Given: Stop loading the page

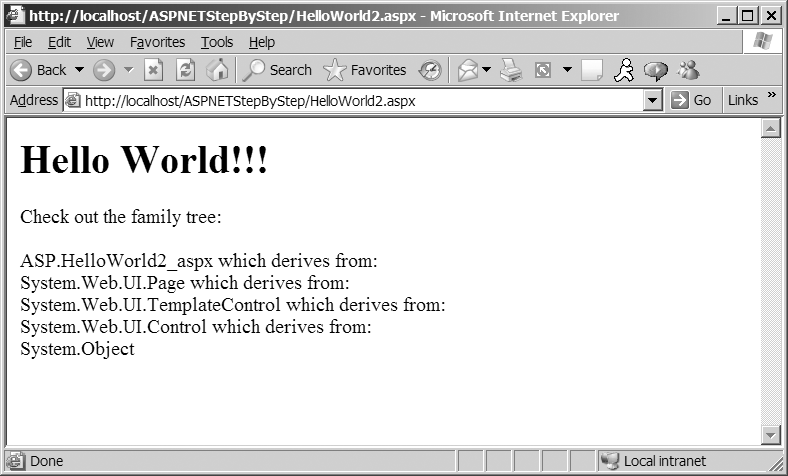Looking at the screenshot, I should pyautogui.click(x=153, y=70).
